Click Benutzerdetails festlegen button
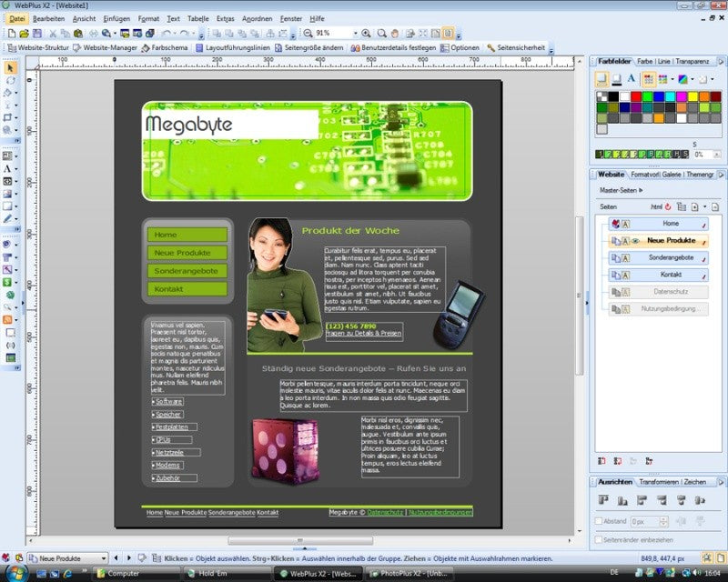Image resolution: width=728 pixels, height=582 pixels. pyautogui.click(x=393, y=47)
